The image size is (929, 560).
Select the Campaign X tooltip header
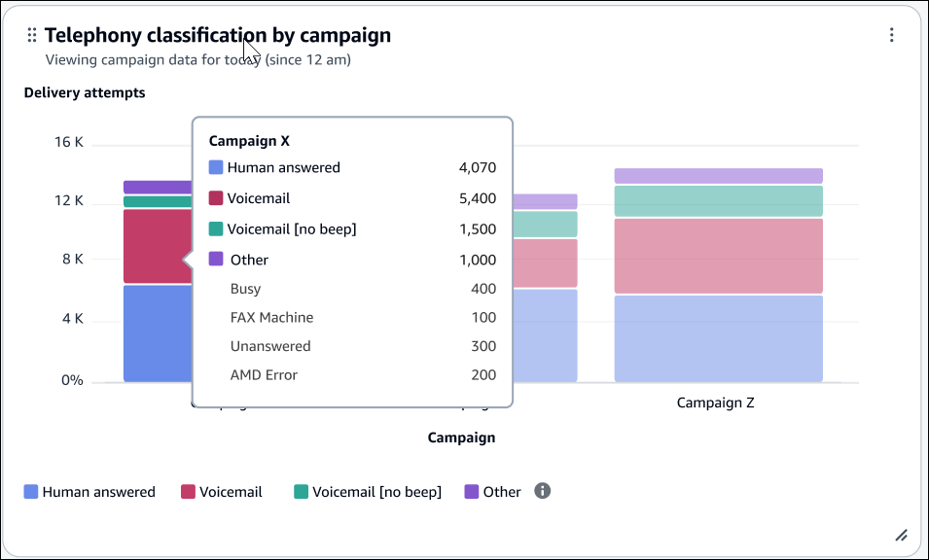pos(249,140)
